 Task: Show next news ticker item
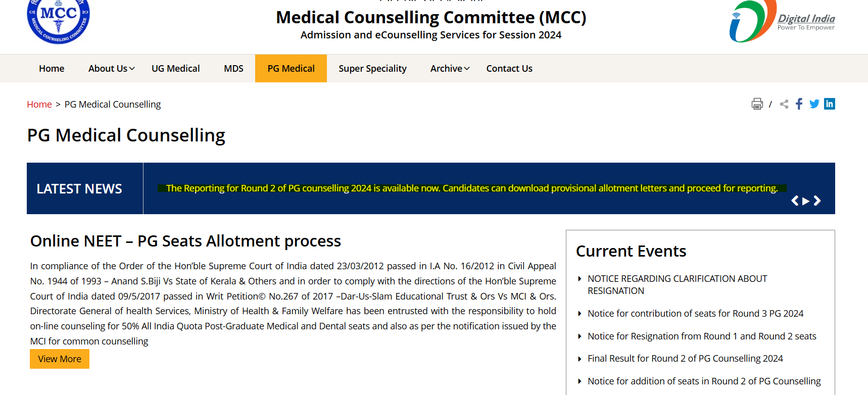click(817, 201)
